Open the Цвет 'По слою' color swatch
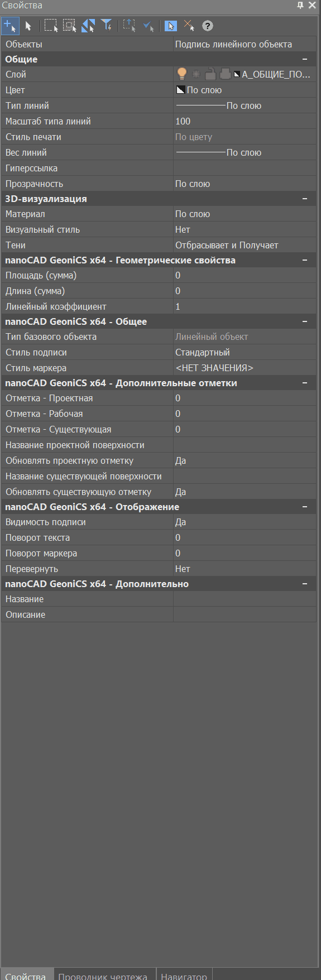 180,90
